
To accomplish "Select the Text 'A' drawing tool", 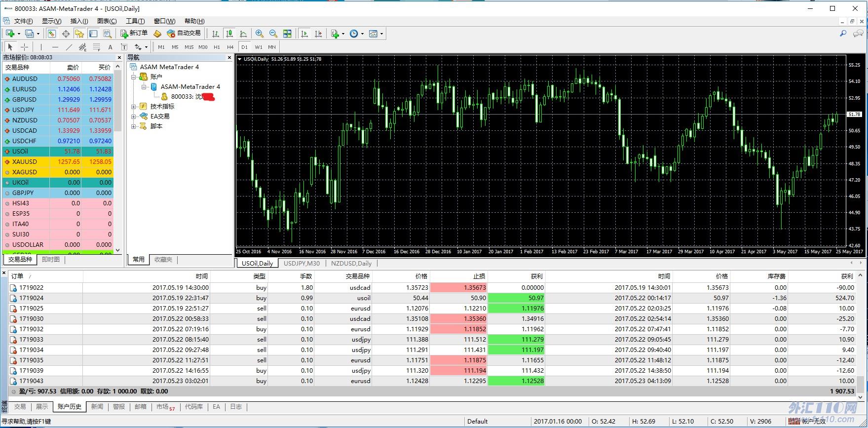I will point(110,47).
